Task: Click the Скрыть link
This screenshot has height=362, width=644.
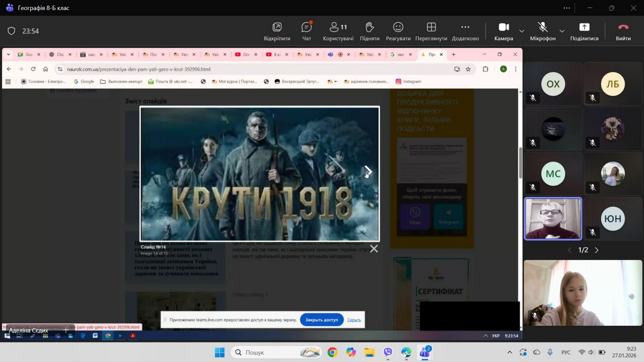Action: [x=354, y=320]
